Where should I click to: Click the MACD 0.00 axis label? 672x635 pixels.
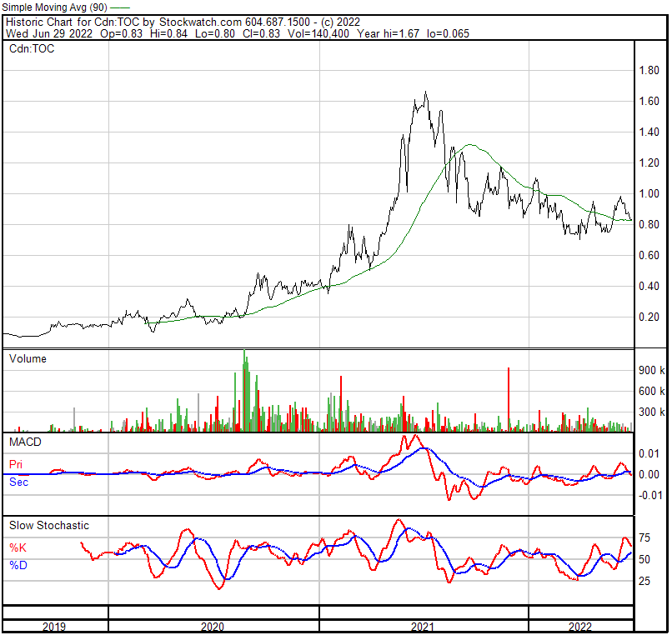tap(649, 475)
